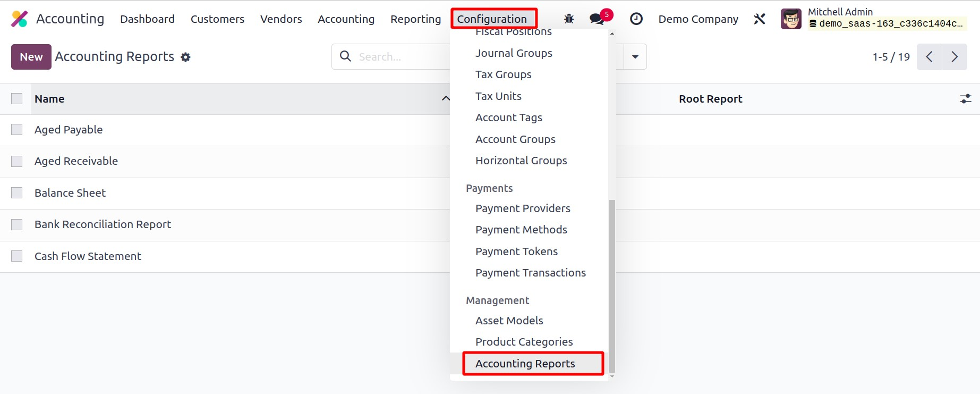Open the clock activities icon
Screen dimensions: 980x394
click(636, 19)
